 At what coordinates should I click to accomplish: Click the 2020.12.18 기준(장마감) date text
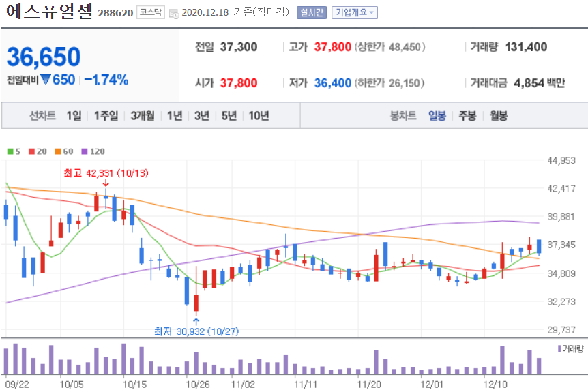pos(235,12)
